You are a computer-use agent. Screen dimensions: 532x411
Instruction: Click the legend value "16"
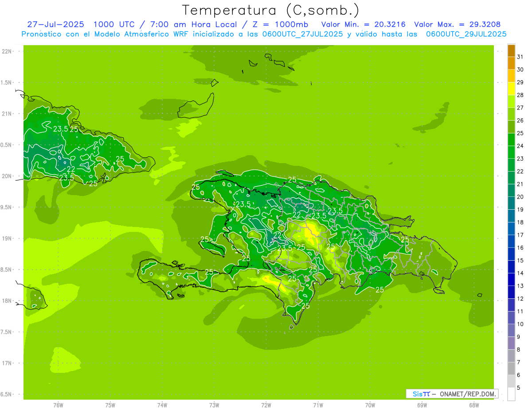pyautogui.click(x=520, y=247)
